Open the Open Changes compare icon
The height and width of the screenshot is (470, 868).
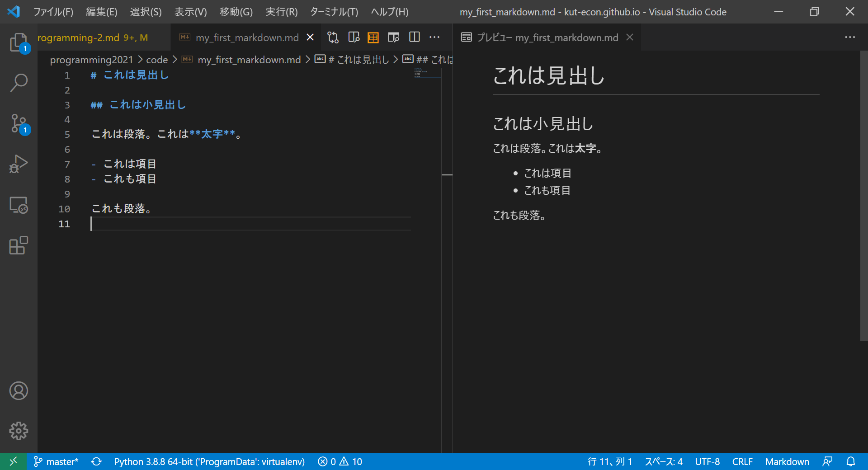[x=333, y=38]
